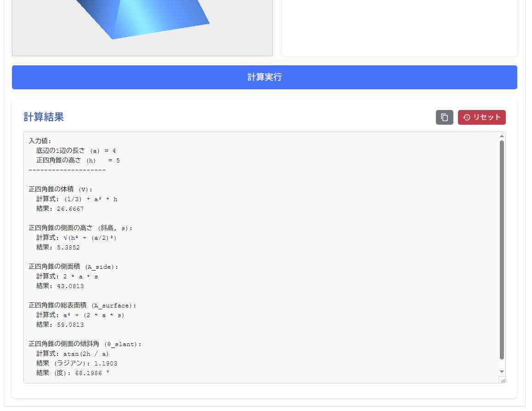Screen dimensions: 532x411
Task: Click the volume result 26.6667
Action: [70, 208]
